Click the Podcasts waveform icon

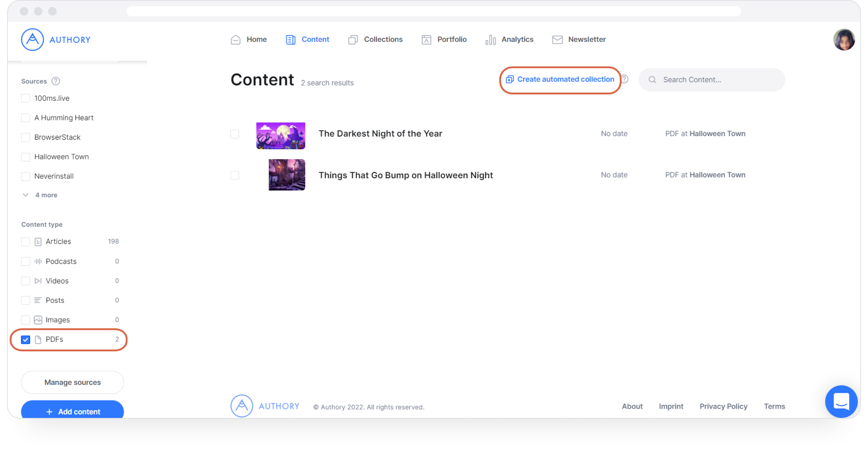pyautogui.click(x=38, y=261)
